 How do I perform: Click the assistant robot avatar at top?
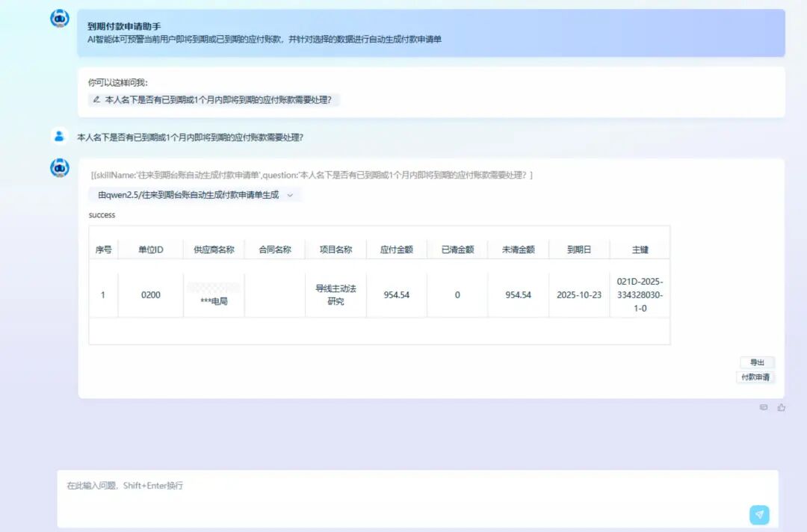point(59,17)
